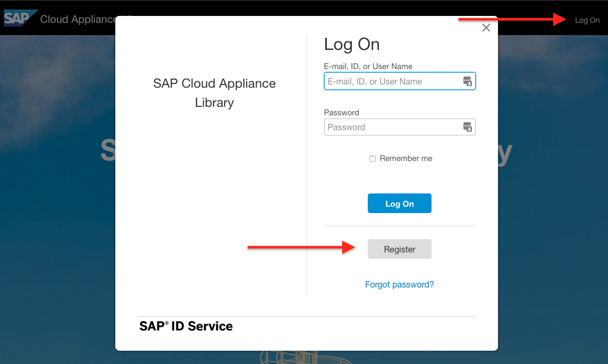Focus the E-mail, ID, or User Name field
The height and width of the screenshot is (364, 608).
pyautogui.click(x=392, y=81)
